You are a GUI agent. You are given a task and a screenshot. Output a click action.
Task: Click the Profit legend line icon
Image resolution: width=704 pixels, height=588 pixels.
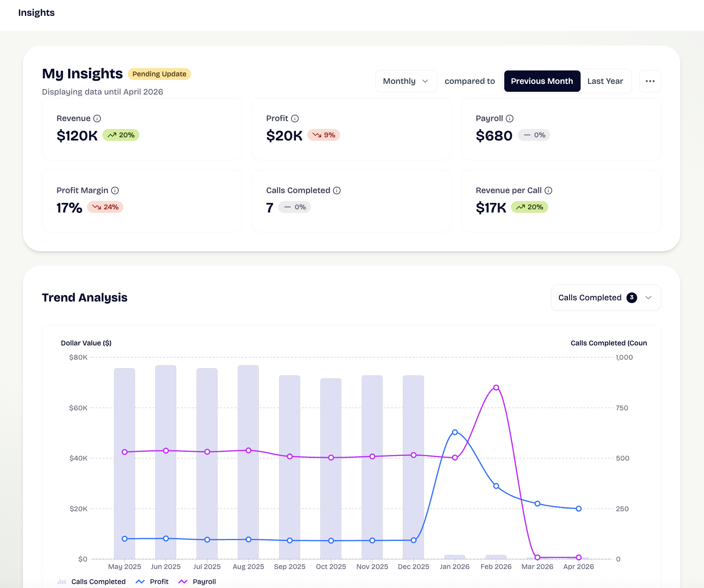point(140,582)
